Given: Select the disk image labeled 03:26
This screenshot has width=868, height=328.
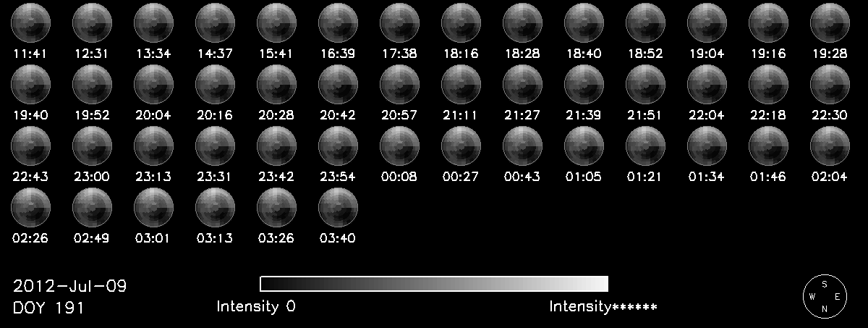Looking at the screenshot, I should (x=276, y=206).
